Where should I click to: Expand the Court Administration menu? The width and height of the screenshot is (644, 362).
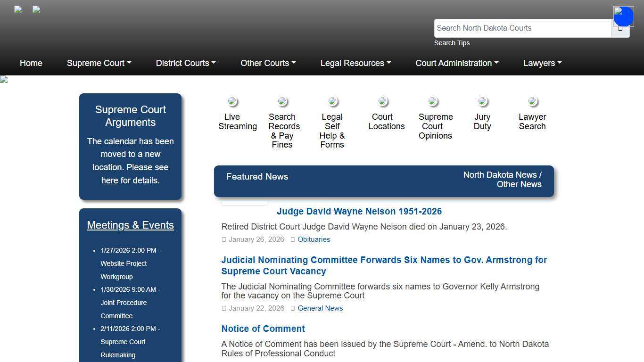tap(456, 63)
